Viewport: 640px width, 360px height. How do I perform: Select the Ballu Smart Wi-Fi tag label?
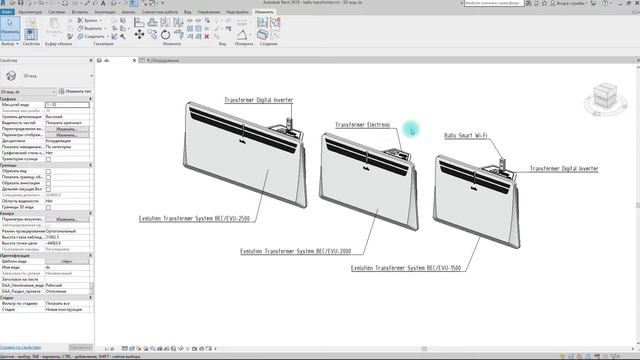(x=466, y=136)
